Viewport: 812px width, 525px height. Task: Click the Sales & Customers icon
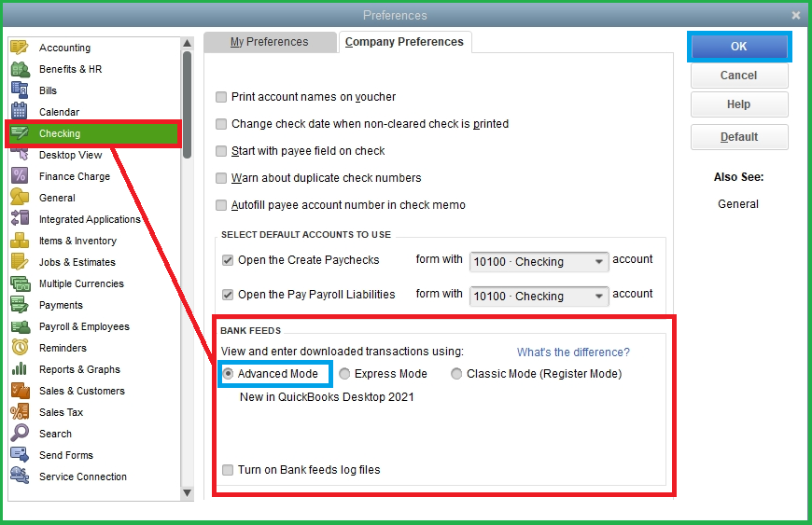pyautogui.click(x=20, y=390)
